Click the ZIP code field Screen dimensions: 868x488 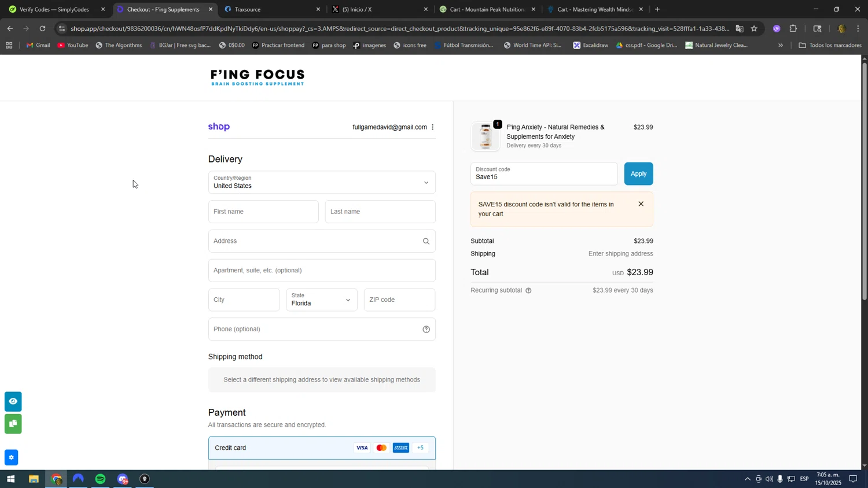pyautogui.click(x=400, y=300)
